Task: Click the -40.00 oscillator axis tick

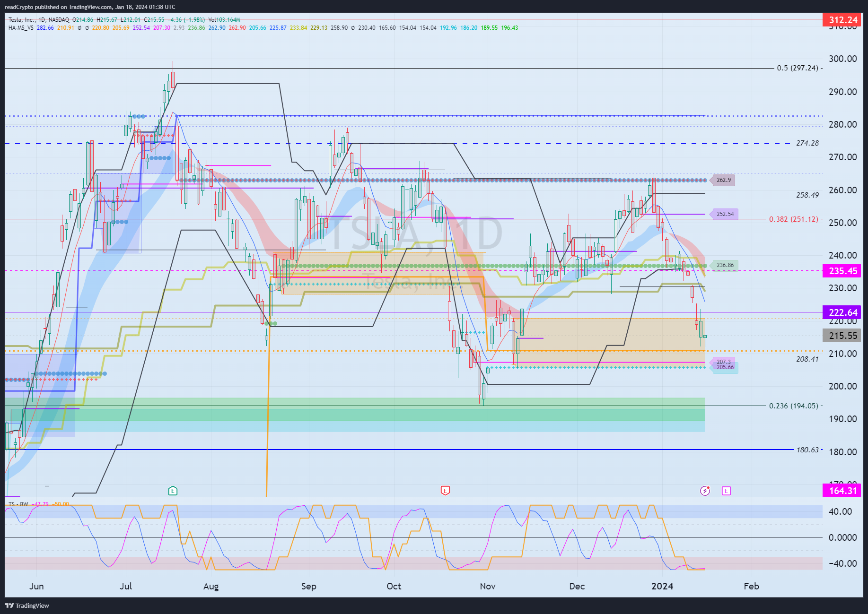Action: click(842, 564)
